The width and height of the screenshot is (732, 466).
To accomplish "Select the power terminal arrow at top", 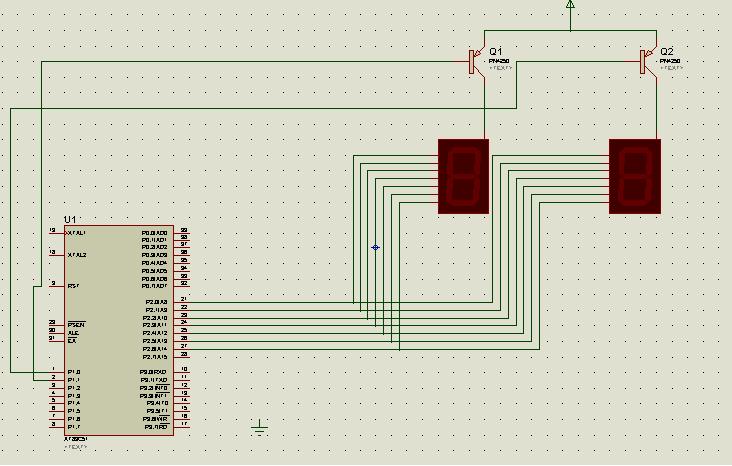I will (570, 5).
